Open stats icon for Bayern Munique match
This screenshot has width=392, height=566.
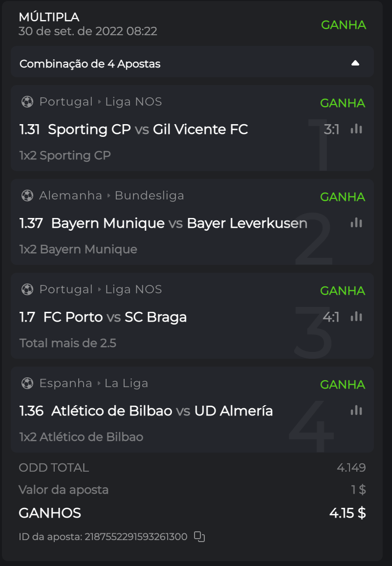click(356, 223)
